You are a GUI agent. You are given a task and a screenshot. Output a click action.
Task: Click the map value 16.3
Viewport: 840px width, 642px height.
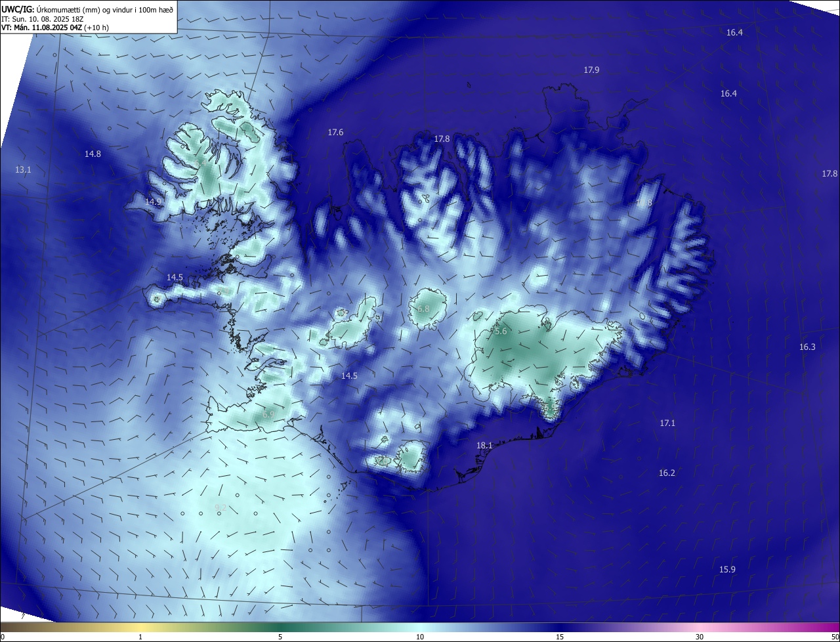point(807,347)
